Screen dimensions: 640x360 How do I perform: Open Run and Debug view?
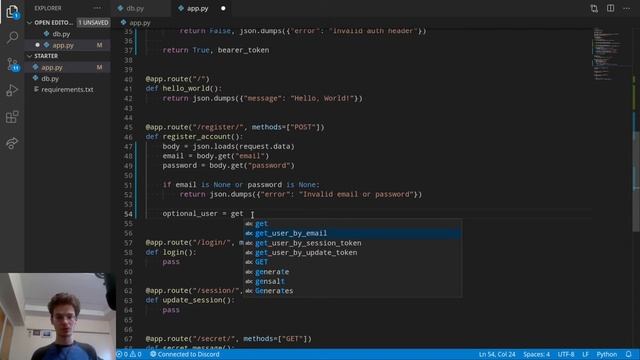click(12, 90)
